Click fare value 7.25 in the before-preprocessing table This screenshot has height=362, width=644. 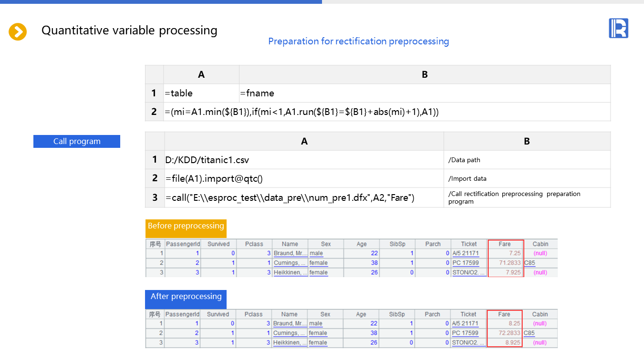pos(515,254)
